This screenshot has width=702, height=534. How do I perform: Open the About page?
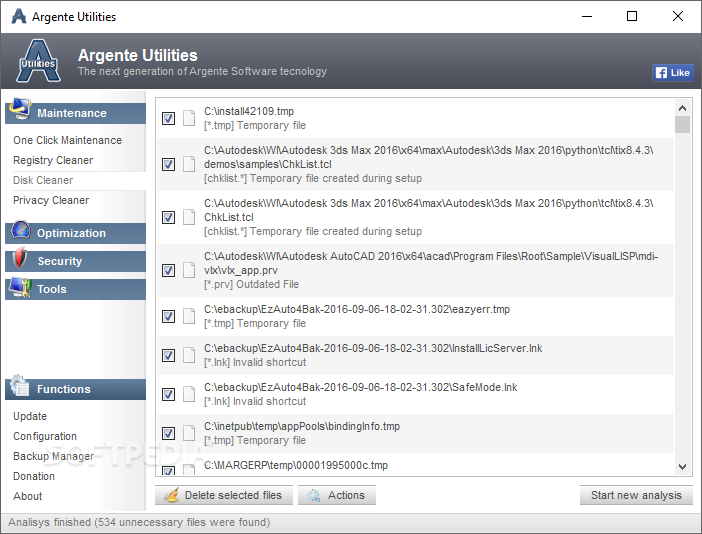click(x=27, y=496)
